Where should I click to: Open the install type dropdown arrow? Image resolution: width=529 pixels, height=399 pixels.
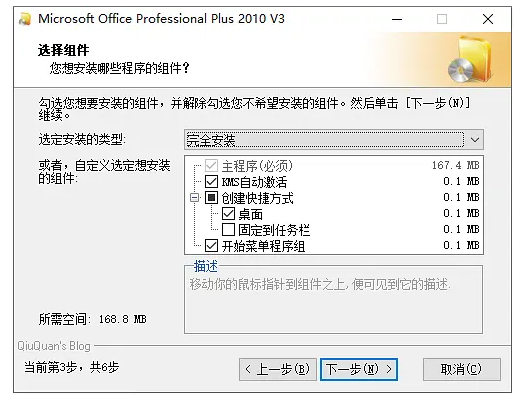474,140
